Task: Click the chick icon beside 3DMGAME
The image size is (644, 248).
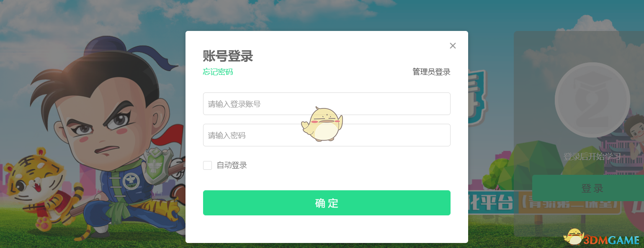Action: point(574,237)
